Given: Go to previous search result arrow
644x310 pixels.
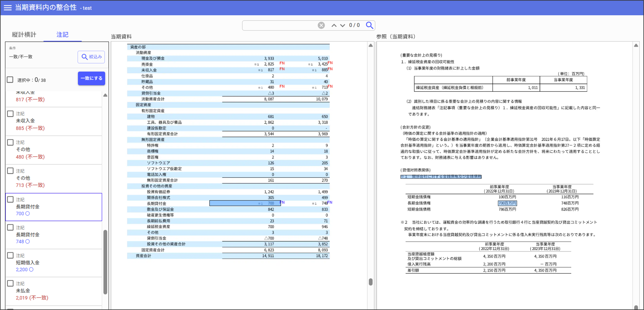Looking at the screenshot, I should (x=334, y=25).
